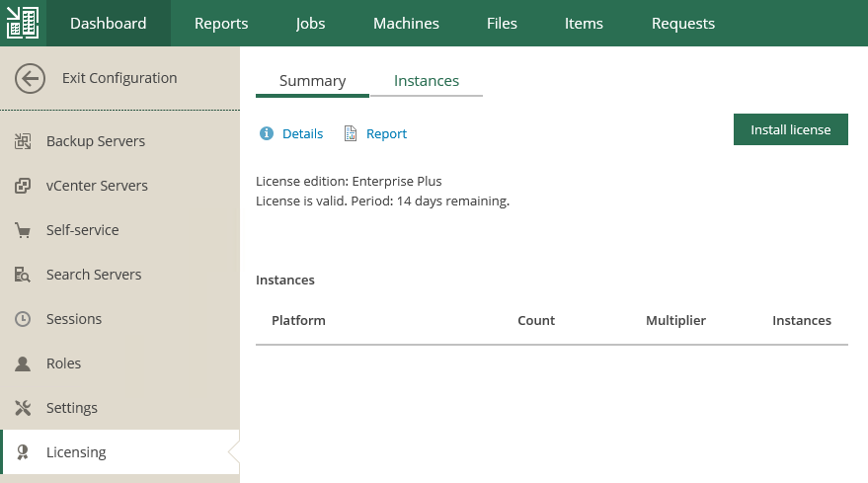
Task: Click the Search Servers sidebar icon
Action: 23,275
